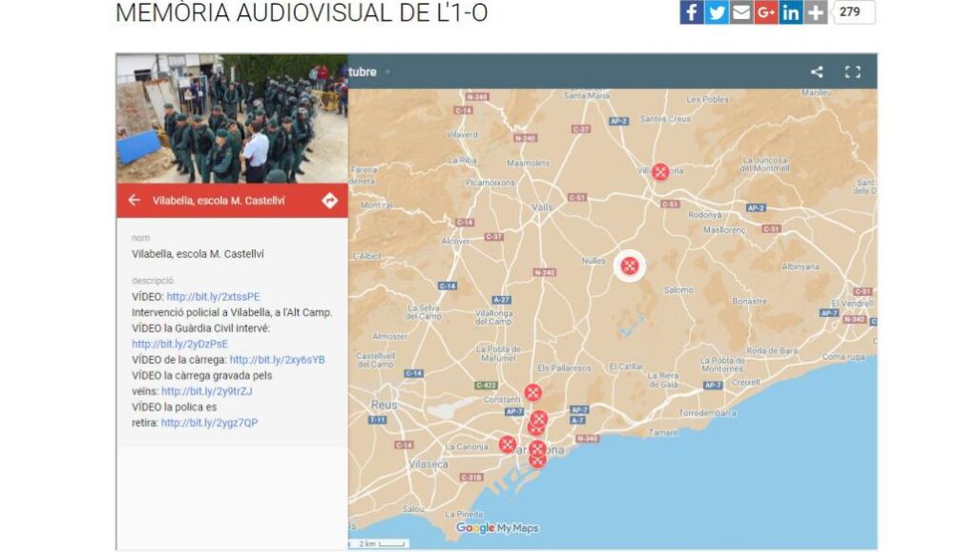Click the selected marker near Nulles
Image resolution: width=980 pixels, height=552 pixels.
[x=630, y=265]
